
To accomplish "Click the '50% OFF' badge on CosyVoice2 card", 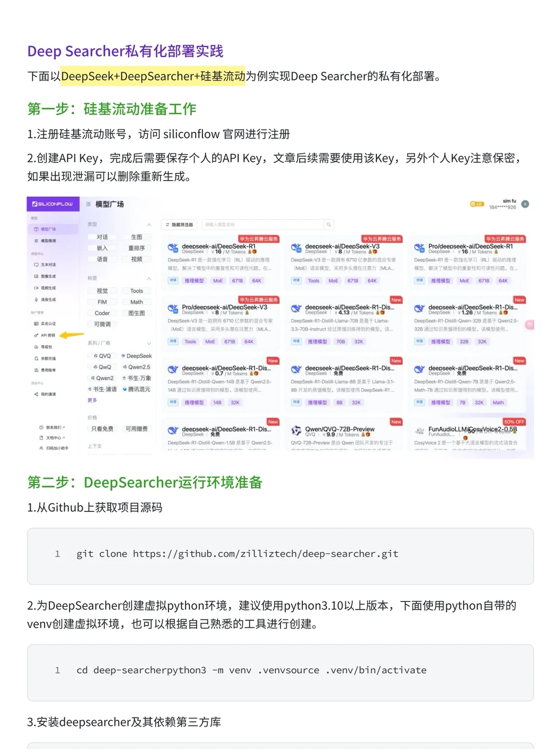I will tap(514, 422).
